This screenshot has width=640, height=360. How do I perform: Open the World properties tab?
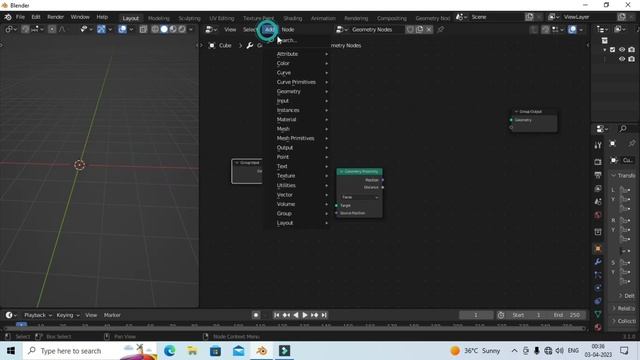tap(598, 215)
